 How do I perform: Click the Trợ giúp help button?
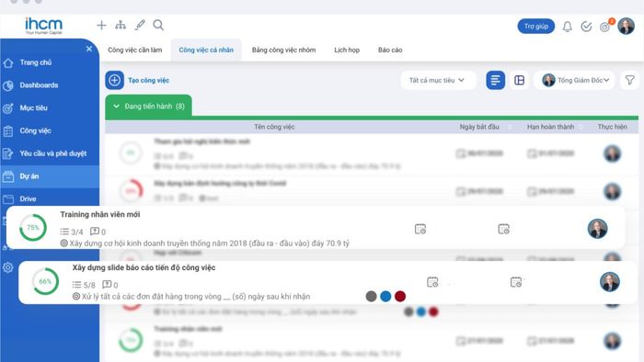click(536, 27)
